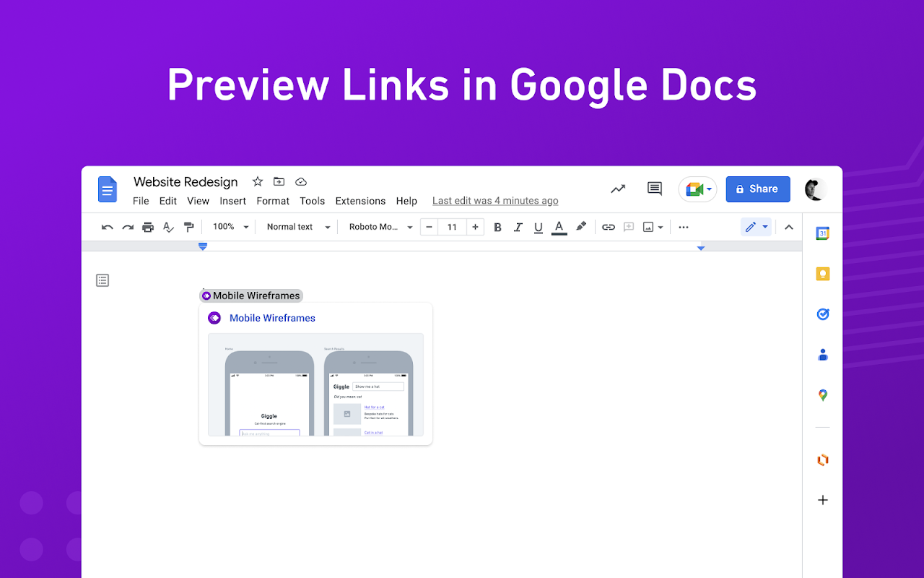Open the Format menu
924x578 pixels.
[x=273, y=201]
